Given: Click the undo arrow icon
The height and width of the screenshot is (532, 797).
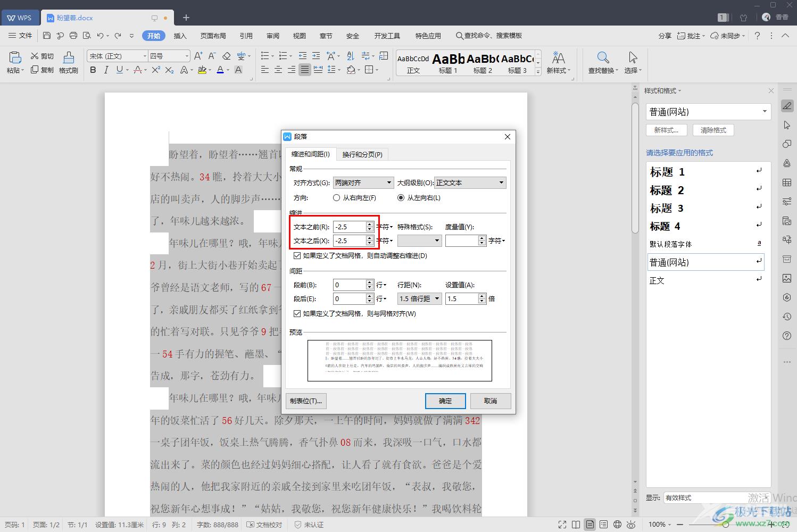Looking at the screenshot, I should (x=100, y=36).
